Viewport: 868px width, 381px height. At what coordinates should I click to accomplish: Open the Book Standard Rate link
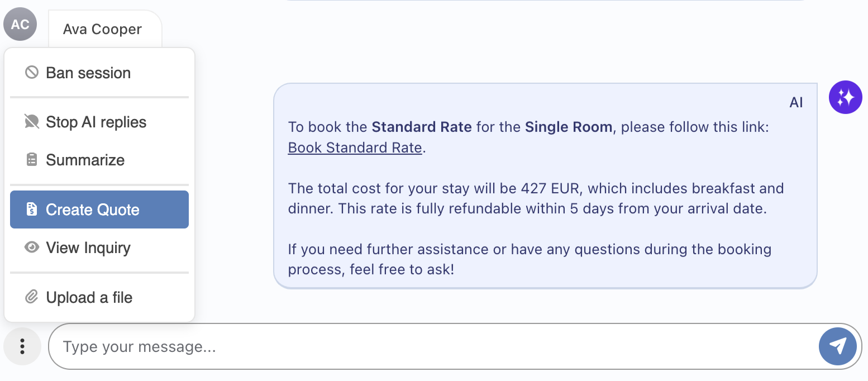coord(355,147)
